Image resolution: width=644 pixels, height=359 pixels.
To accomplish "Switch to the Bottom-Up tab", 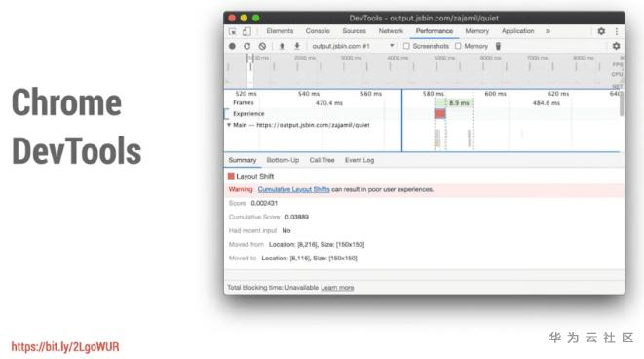I will 283,160.
